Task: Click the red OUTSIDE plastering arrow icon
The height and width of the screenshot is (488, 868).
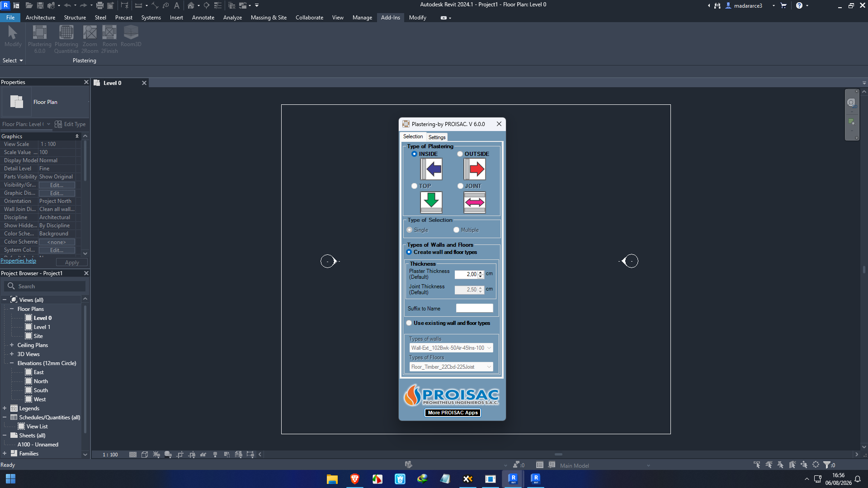Action: (475, 169)
